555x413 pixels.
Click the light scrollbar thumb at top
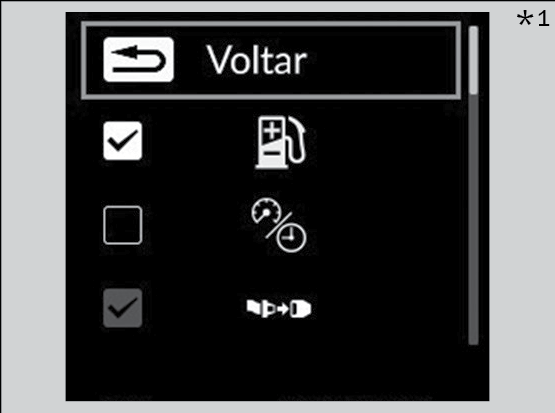[x=474, y=60]
